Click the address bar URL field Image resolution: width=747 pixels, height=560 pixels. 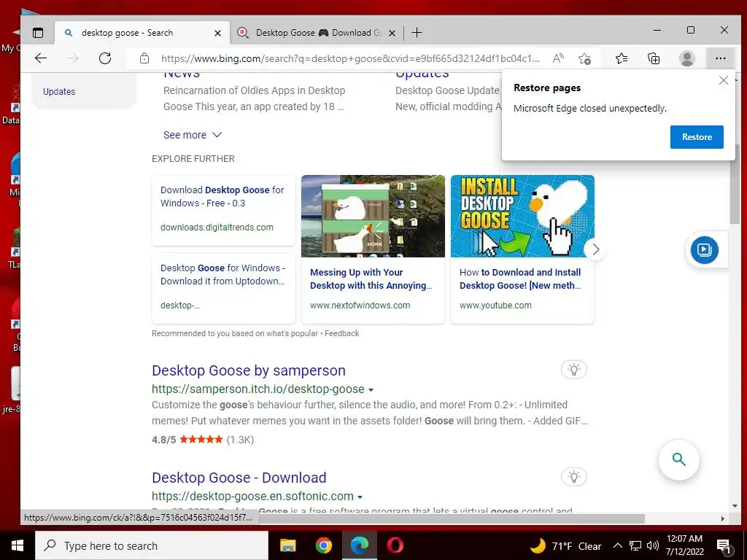coord(350,58)
